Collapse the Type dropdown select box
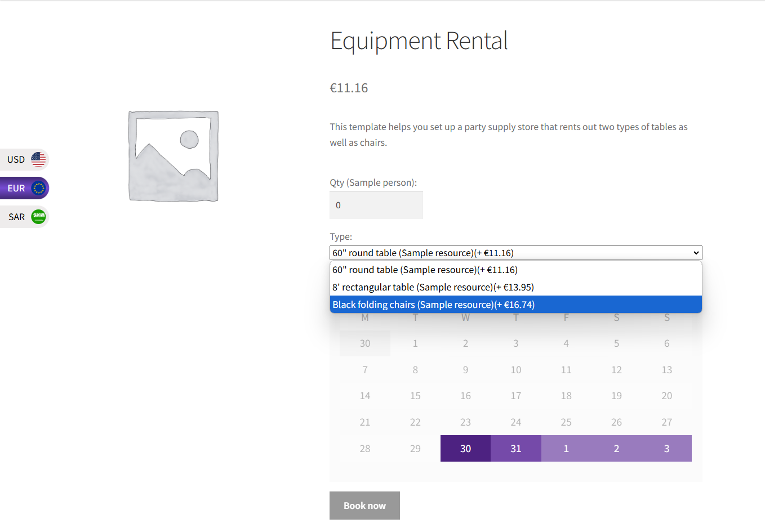The width and height of the screenshot is (765, 532). pyautogui.click(x=516, y=253)
